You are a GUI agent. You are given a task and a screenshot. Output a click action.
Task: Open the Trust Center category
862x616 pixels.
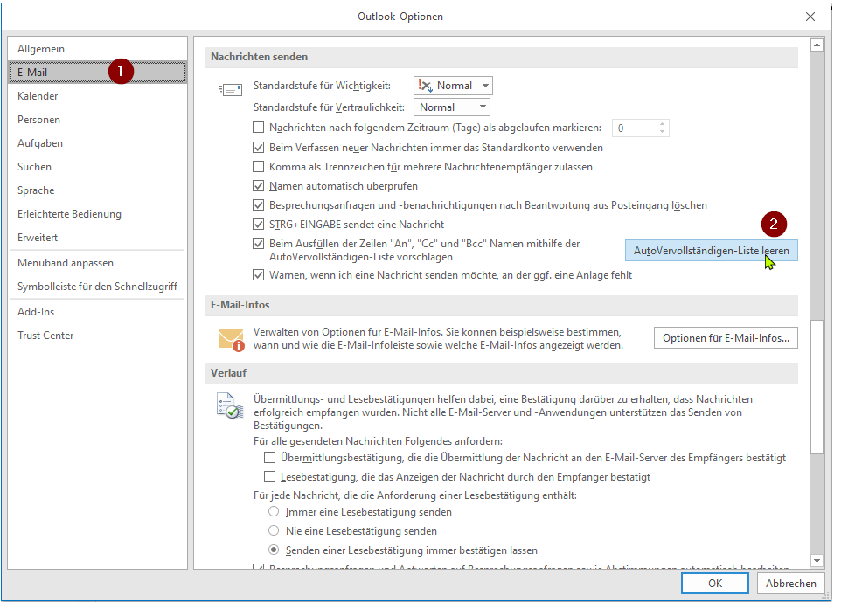click(98, 336)
